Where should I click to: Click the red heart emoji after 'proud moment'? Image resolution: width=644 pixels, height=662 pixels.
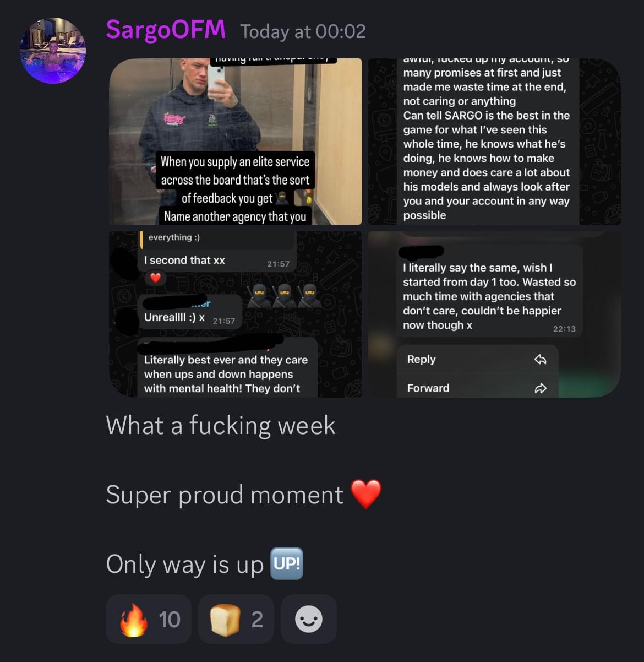[x=366, y=494]
